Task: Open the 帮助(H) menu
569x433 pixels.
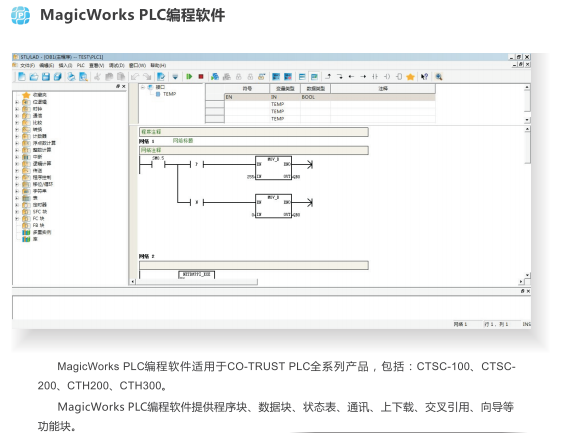Action: (158, 65)
